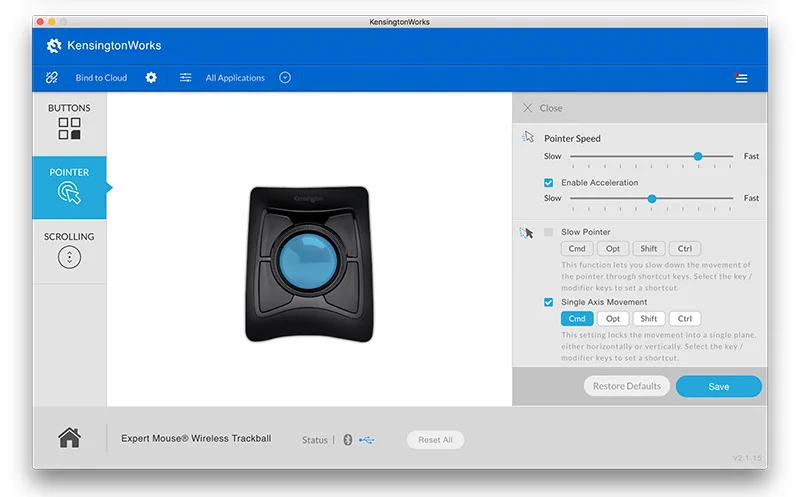This screenshot has height=497, width=800.
Task: Click the Bluetooth status icon
Action: pos(347,440)
